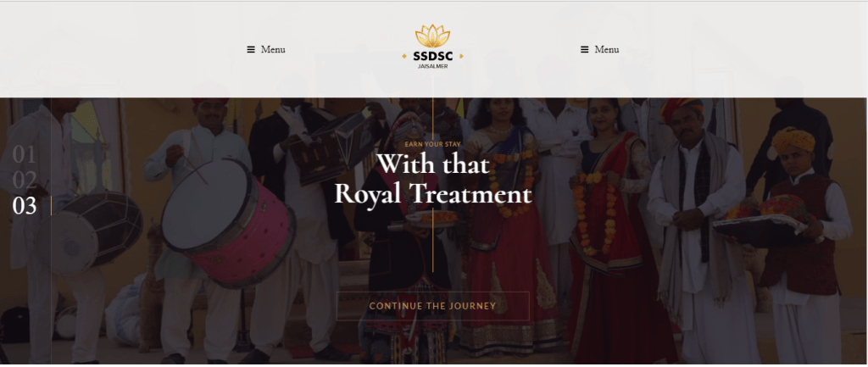
Task: Click the SSDSC brand name
Action: 433,56
